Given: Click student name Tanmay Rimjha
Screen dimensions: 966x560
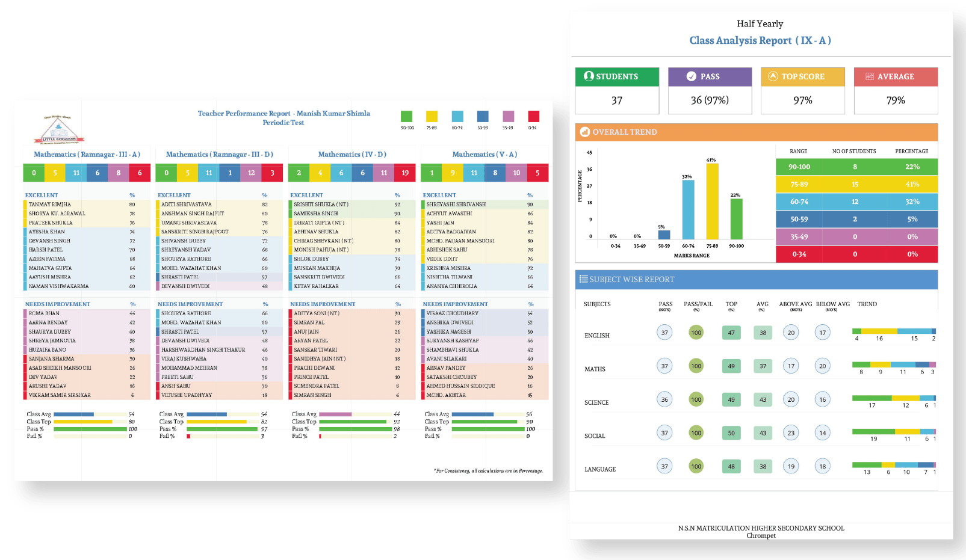Looking at the screenshot, I should (50, 205).
